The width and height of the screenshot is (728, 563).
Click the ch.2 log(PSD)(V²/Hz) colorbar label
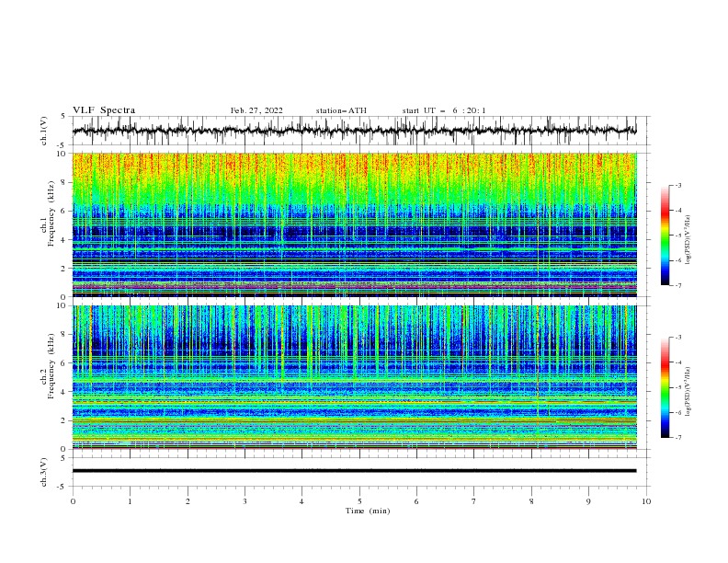coord(688,392)
